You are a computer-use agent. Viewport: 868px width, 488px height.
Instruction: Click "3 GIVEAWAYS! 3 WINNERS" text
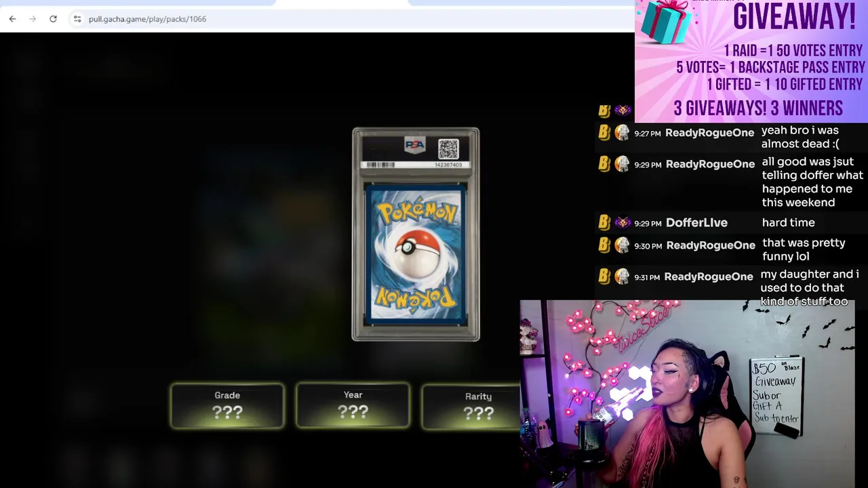click(758, 108)
